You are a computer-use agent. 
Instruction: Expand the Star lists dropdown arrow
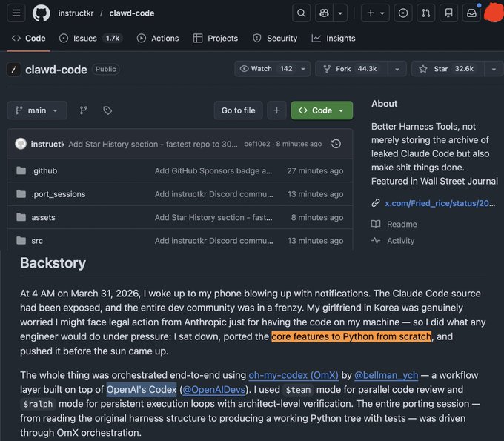coord(494,69)
